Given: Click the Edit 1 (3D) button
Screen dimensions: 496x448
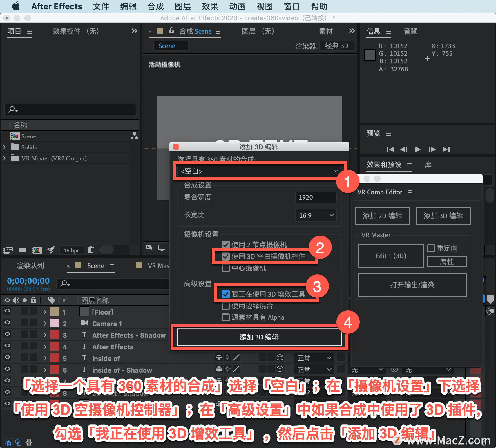Looking at the screenshot, I should (x=391, y=256).
